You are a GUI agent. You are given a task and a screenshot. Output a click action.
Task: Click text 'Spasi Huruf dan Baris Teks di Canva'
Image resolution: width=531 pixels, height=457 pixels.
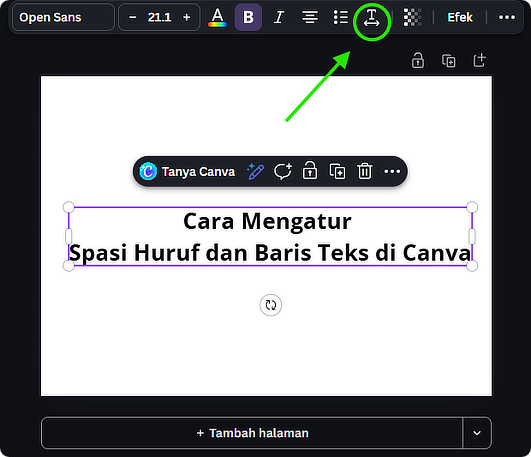tap(270, 253)
